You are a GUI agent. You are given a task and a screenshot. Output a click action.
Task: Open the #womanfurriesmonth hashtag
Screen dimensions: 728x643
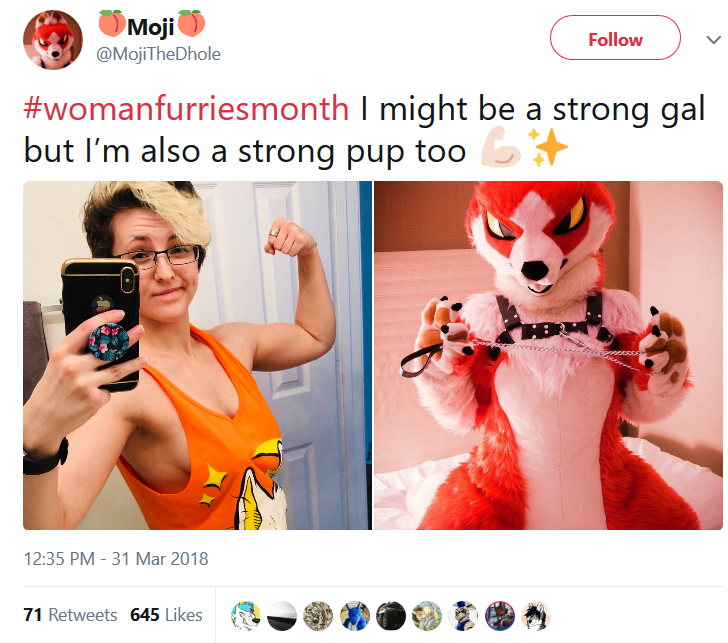(186, 109)
